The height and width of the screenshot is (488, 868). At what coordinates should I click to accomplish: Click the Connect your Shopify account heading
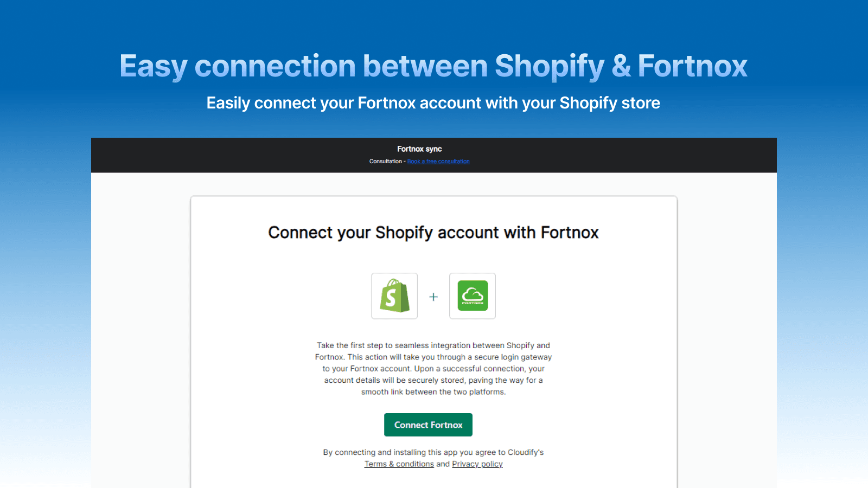433,233
